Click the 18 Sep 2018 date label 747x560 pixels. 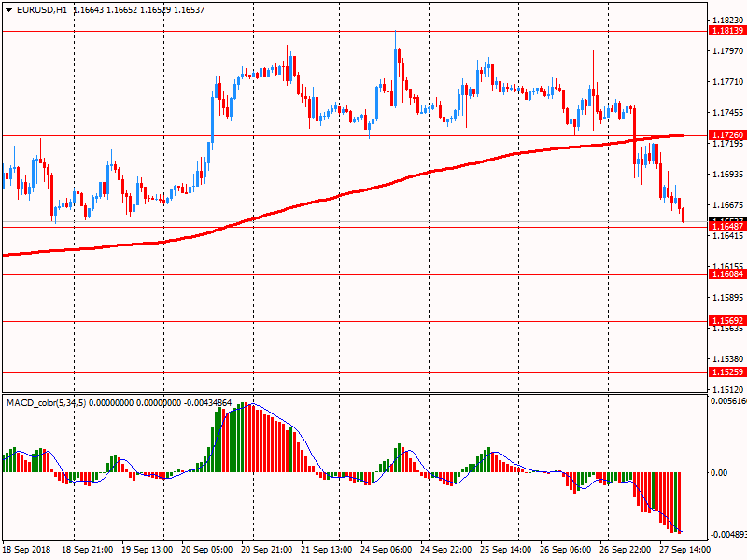(26, 550)
